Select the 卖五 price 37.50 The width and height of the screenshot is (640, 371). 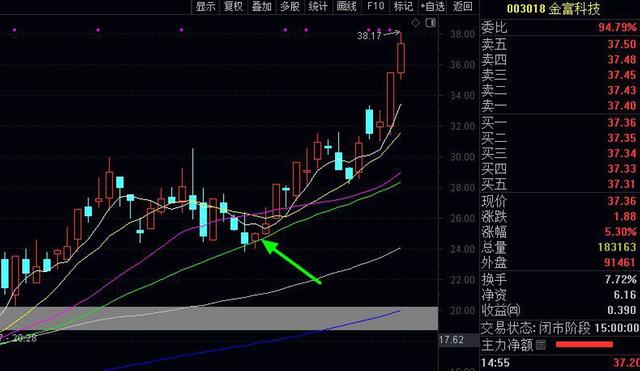[622, 44]
